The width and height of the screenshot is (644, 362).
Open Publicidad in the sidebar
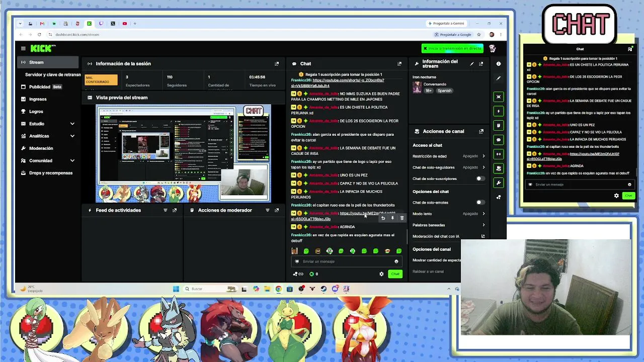point(49,86)
